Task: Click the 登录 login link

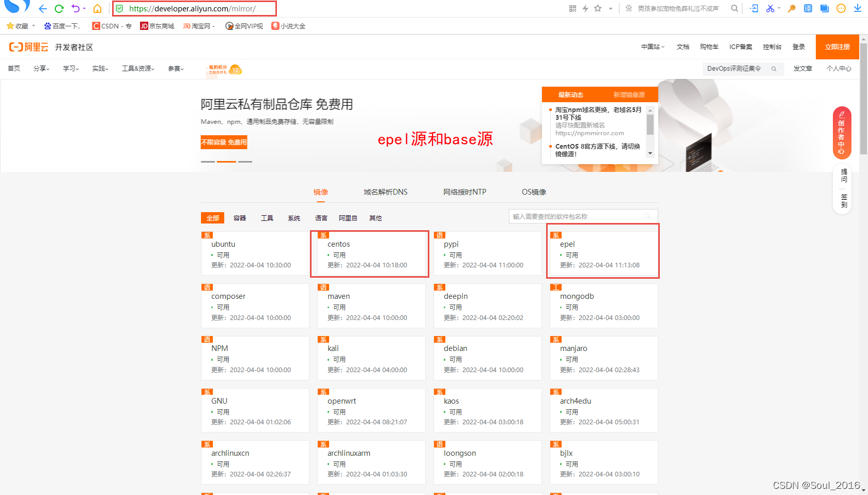Action: 799,47
